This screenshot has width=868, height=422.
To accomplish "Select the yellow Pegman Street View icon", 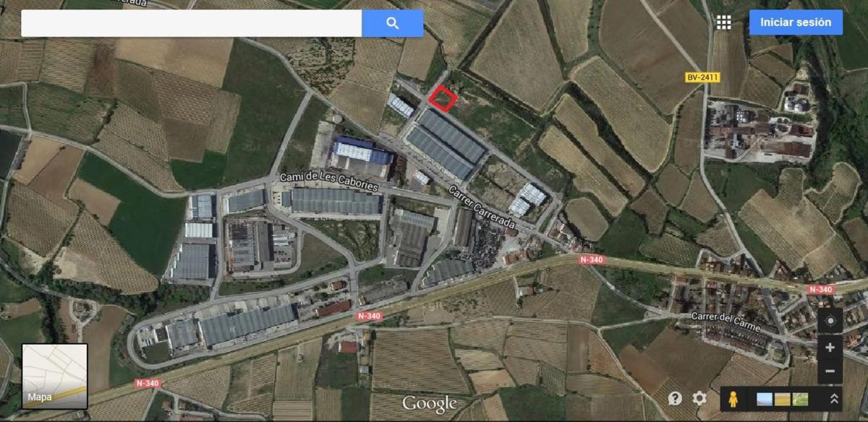I will pos(733,399).
